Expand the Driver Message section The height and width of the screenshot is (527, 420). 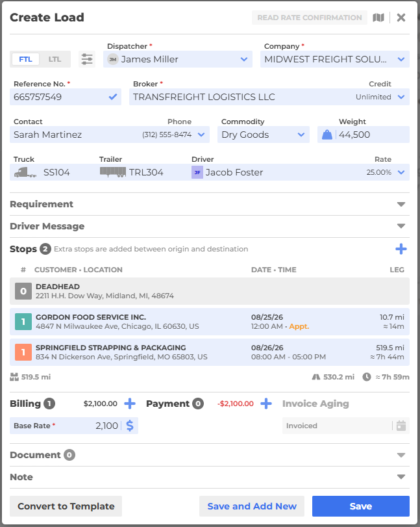(x=210, y=226)
